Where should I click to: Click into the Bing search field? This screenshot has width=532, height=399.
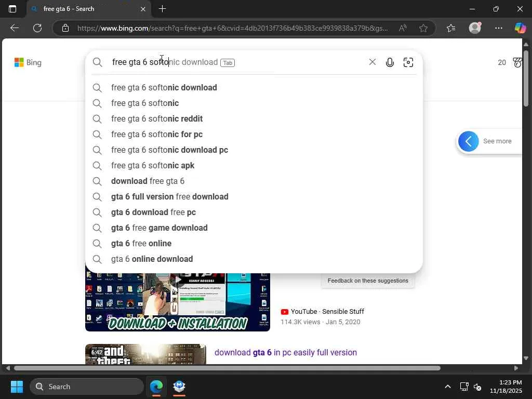[237, 62]
